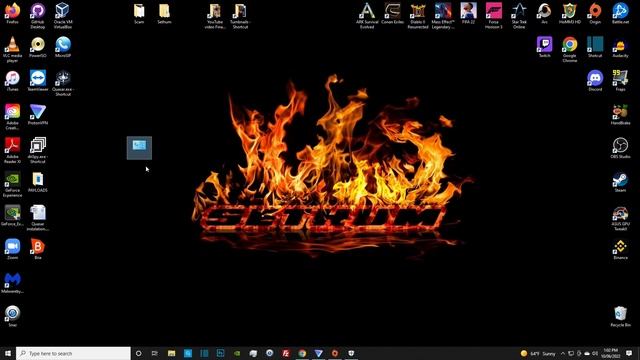Open the Battle.net desktop shortcut
The image size is (640, 360).
[620, 13]
